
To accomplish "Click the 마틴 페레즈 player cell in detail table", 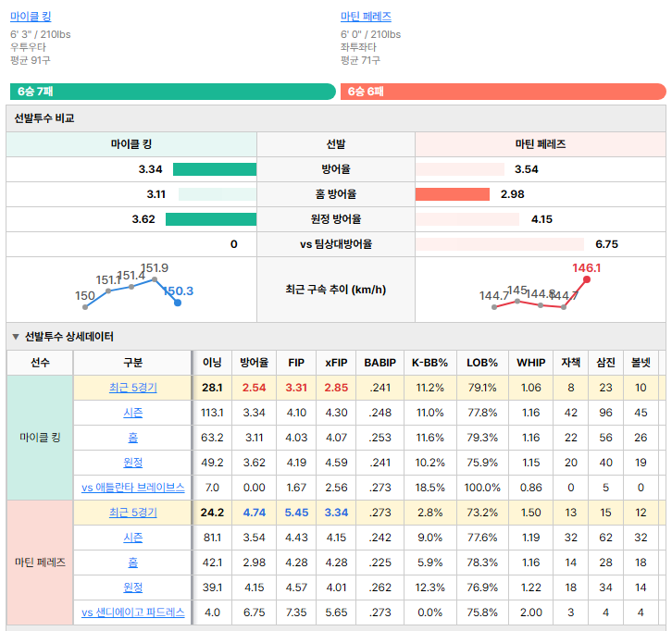I will pos(40,562).
